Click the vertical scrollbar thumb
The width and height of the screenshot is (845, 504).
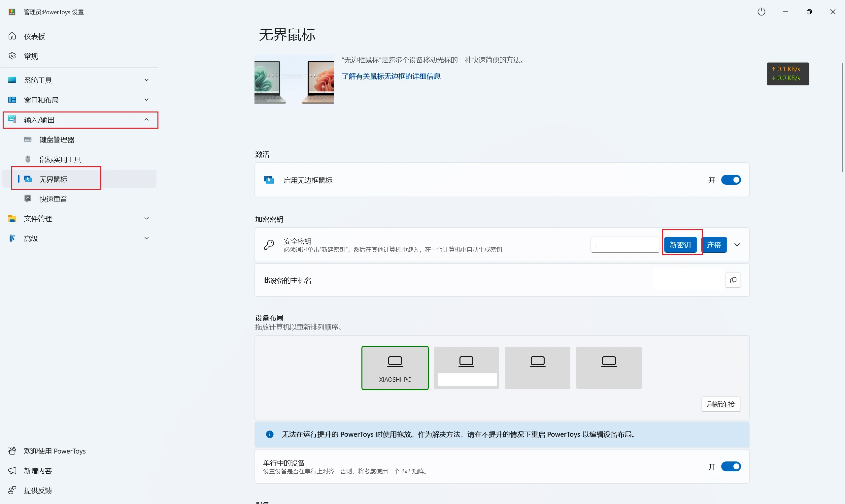843,117
